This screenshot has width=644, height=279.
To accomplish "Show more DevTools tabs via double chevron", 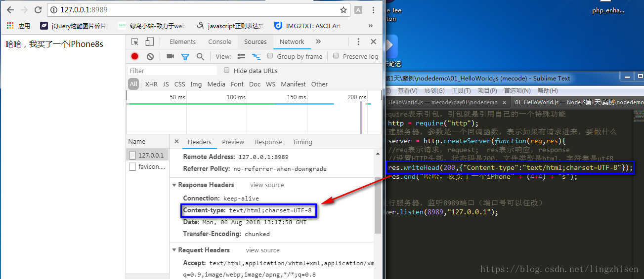I will [318, 41].
